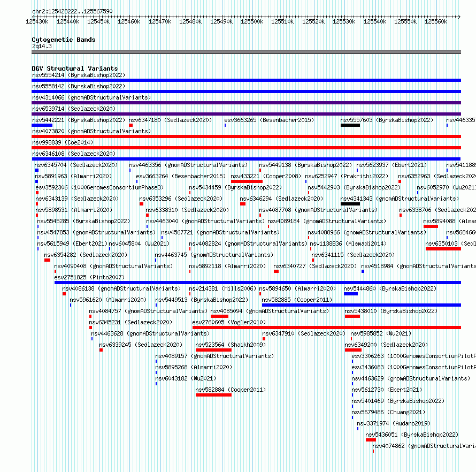Click the black bar under nsv4341343
This screenshot has width=476, height=472.
350,204
